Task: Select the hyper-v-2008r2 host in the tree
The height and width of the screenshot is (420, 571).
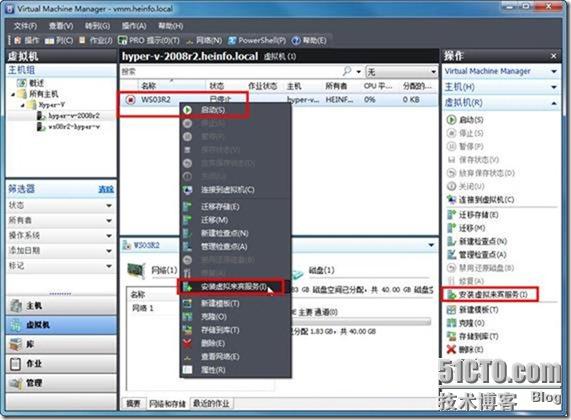Action: (74, 116)
